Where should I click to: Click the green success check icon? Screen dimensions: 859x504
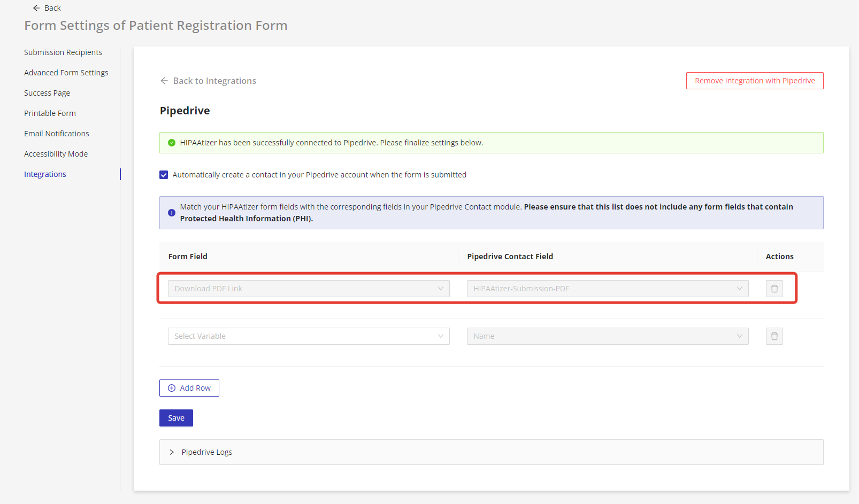(x=172, y=143)
